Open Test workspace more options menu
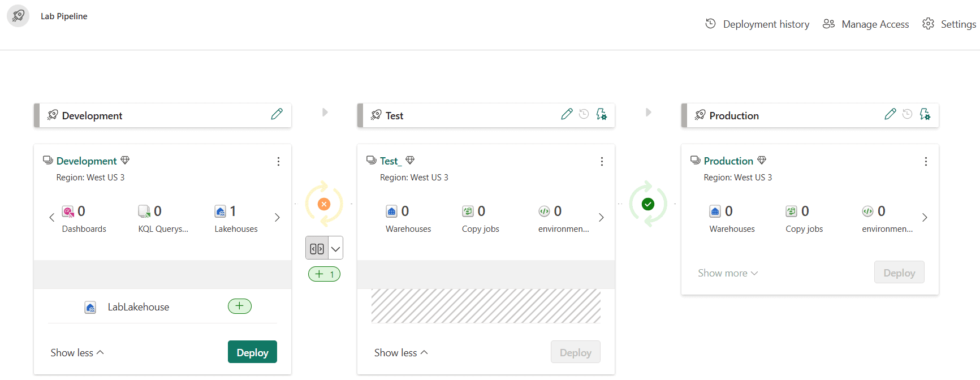980x380 pixels. (602, 162)
